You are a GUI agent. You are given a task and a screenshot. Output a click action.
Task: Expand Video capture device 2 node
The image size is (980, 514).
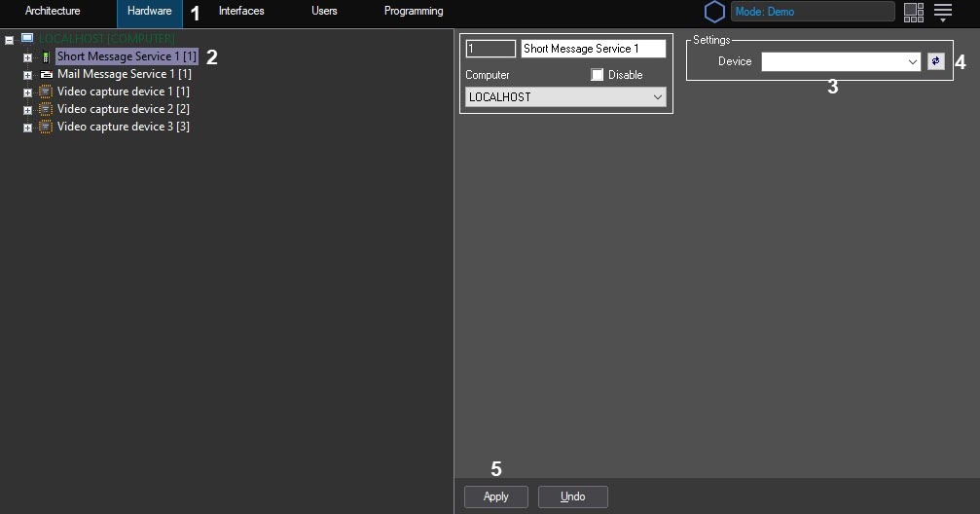[x=27, y=110]
